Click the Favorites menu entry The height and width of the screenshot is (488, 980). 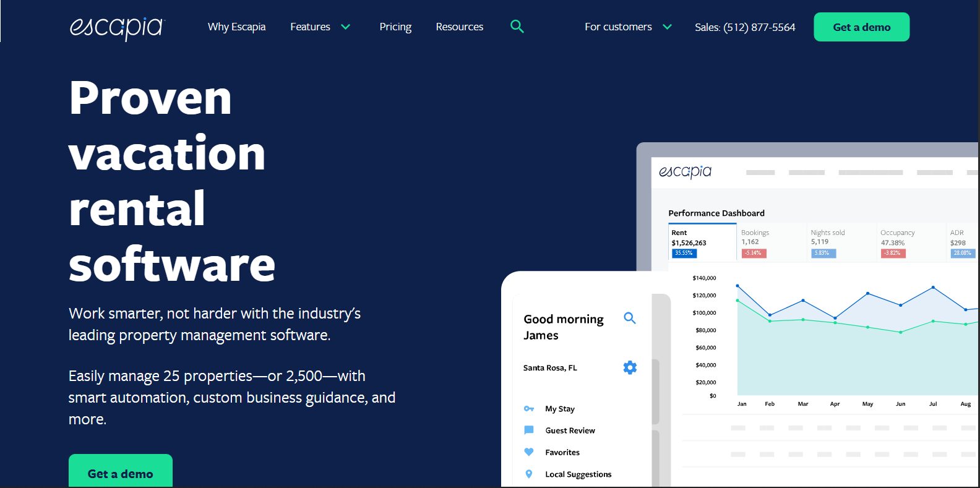pos(562,452)
